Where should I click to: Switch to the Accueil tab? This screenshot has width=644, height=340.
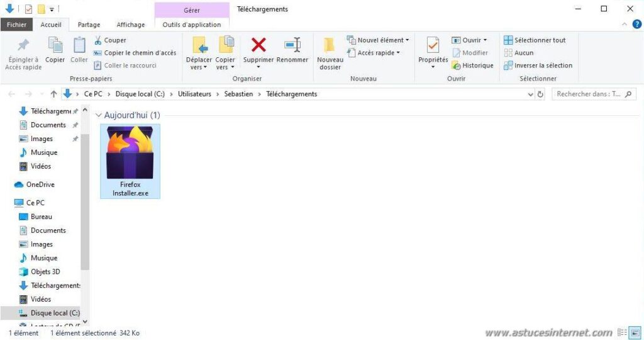pyautogui.click(x=51, y=25)
